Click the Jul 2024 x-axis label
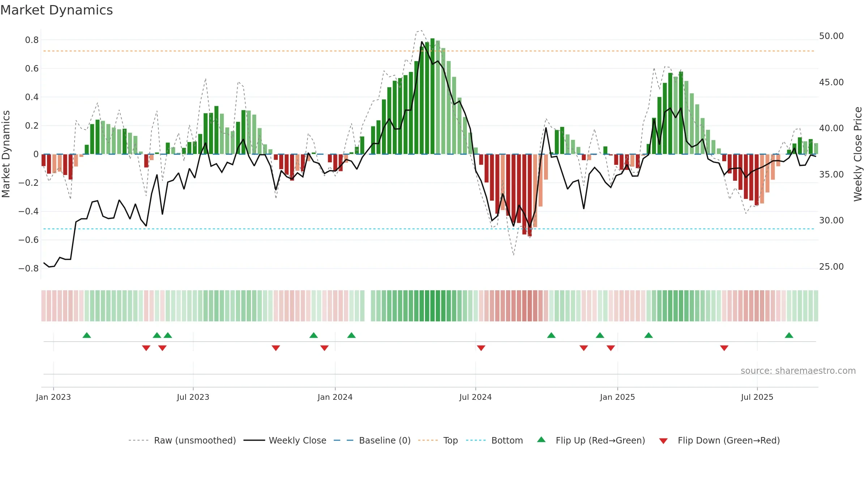The width and height of the screenshot is (868, 488). tap(476, 397)
